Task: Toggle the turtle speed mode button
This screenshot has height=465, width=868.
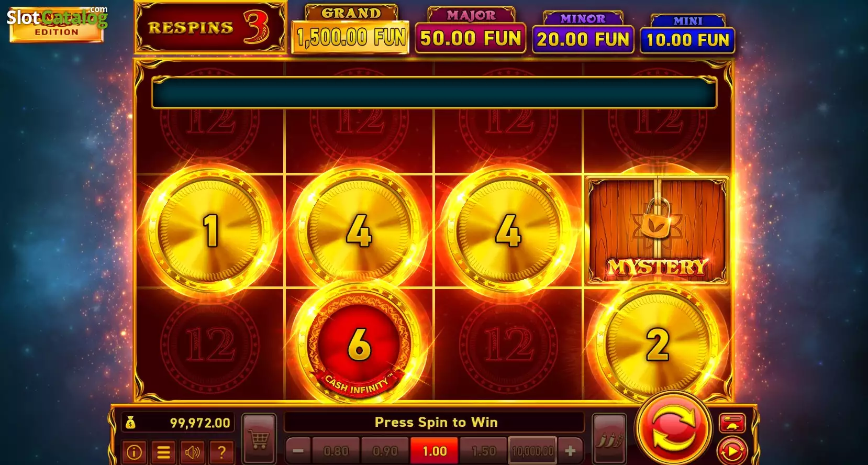Action: pos(732,423)
